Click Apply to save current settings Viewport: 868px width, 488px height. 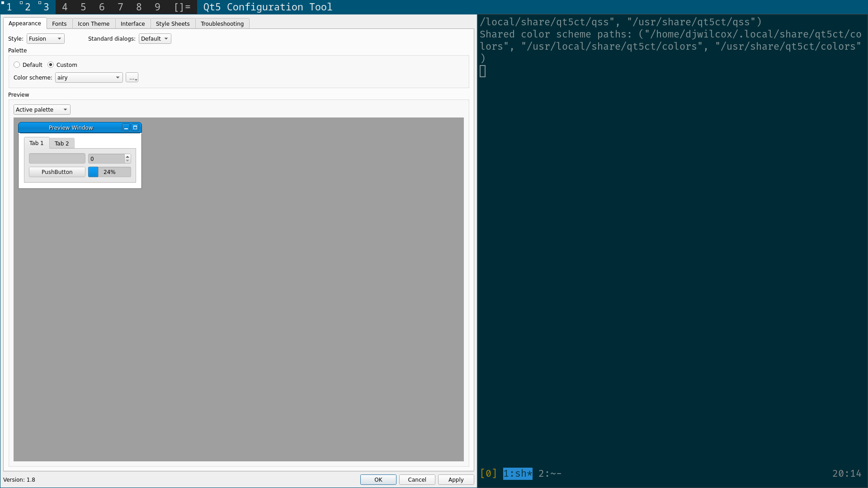pyautogui.click(x=455, y=480)
